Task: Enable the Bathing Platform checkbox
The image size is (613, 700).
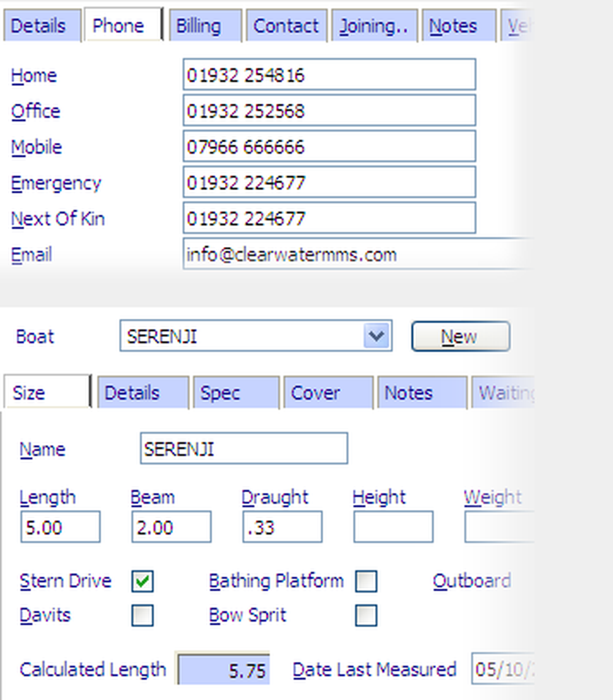Action: click(366, 581)
